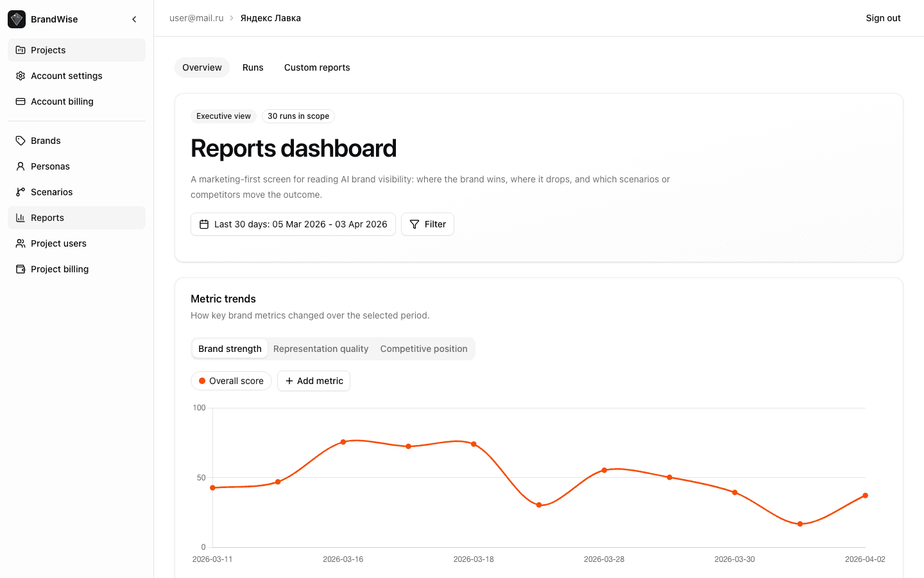Open Reports via the chart icon
Image resolution: width=924 pixels, height=578 pixels.
(21, 217)
